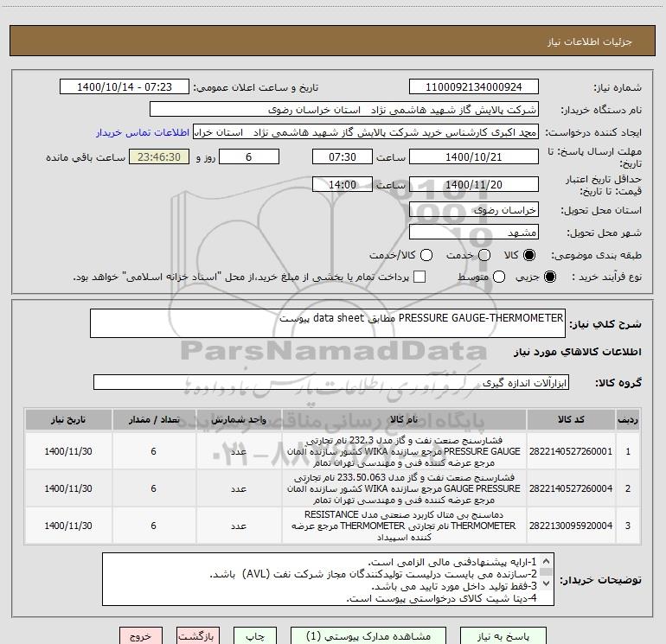Screen dimensions: 666x644
Task: Select the متوسط purchase type radio
Action: click(499, 277)
